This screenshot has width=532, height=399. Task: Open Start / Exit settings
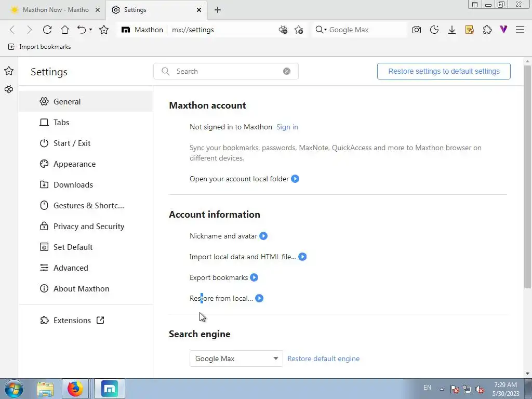coord(86,143)
